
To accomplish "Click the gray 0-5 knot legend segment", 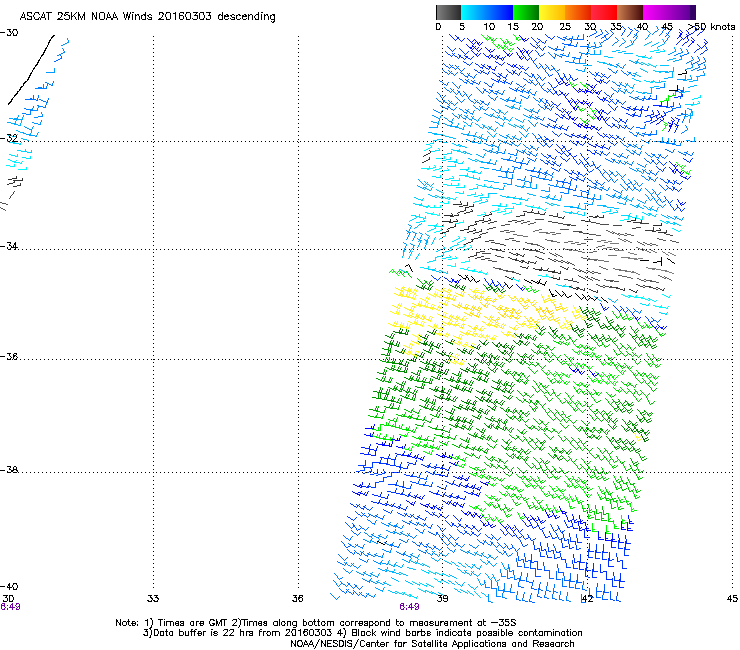I will 448,12.
